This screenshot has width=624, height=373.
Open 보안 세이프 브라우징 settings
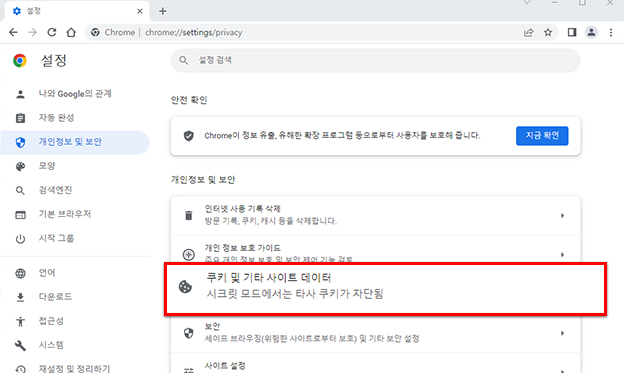tap(375, 333)
